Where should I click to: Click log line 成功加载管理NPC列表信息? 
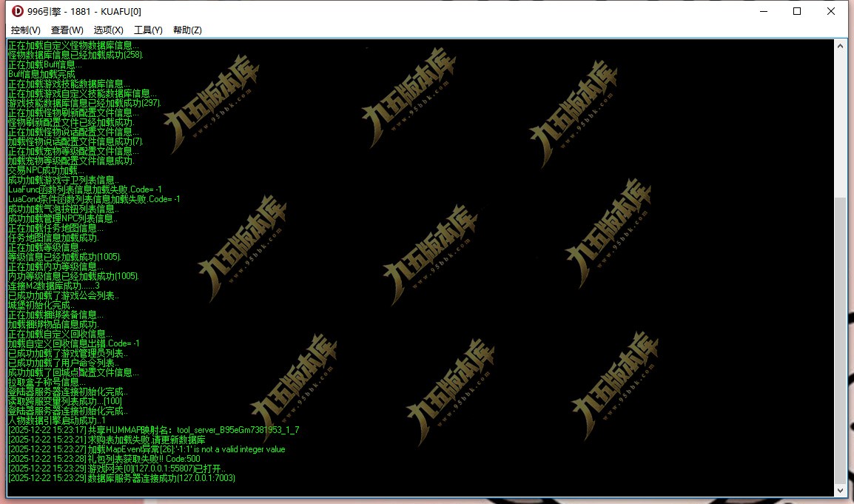coord(63,218)
